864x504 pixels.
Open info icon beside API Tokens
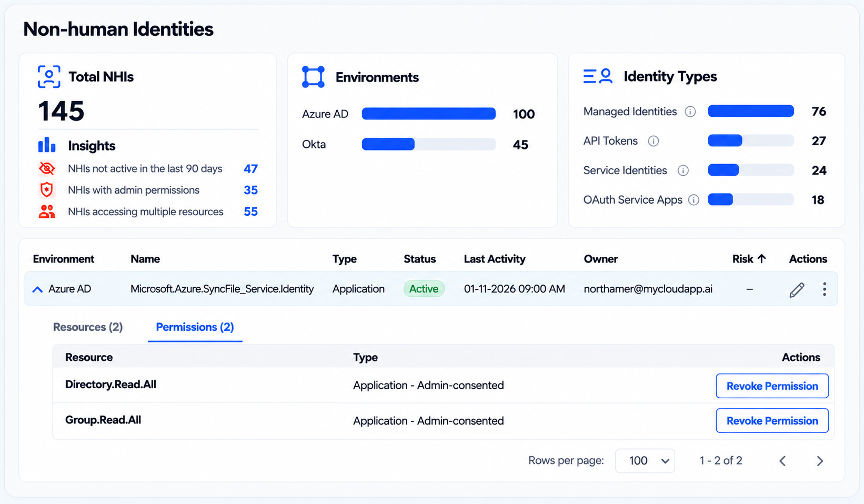point(654,141)
